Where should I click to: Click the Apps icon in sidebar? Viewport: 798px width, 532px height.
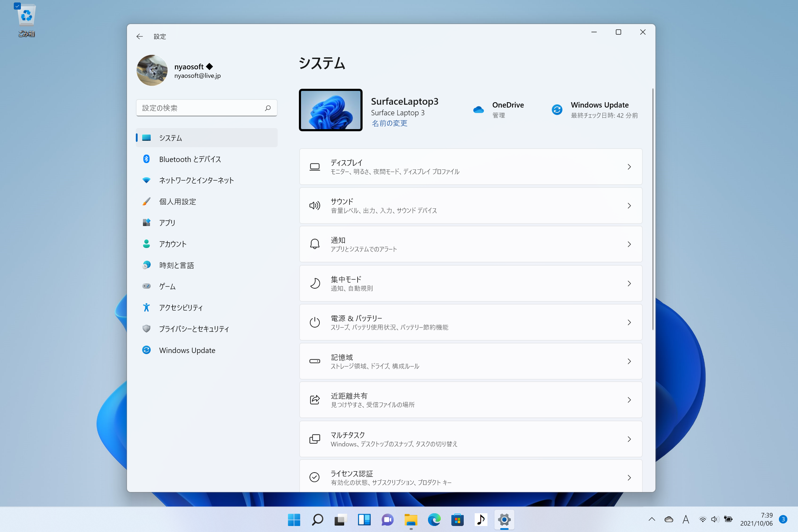pyautogui.click(x=146, y=222)
